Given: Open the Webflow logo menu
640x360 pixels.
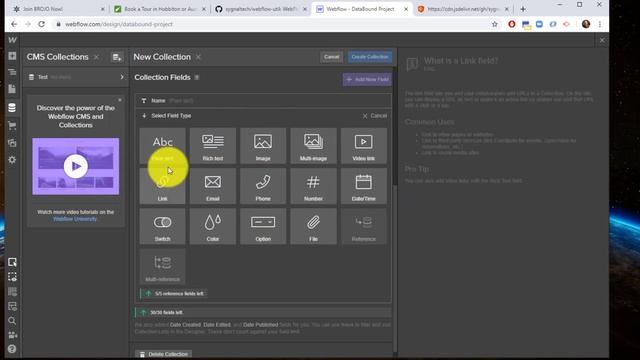Looking at the screenshot, I should point(12,40).
